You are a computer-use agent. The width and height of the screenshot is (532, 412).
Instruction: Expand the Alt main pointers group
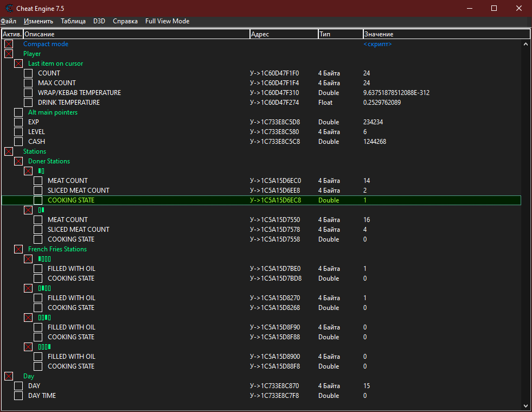(x=18, y=112)
